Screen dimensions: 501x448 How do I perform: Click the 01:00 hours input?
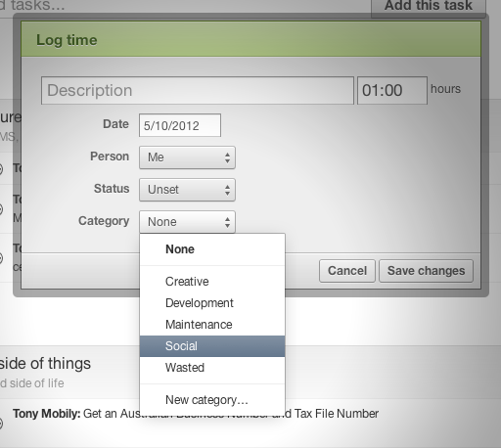click(392, 90)
